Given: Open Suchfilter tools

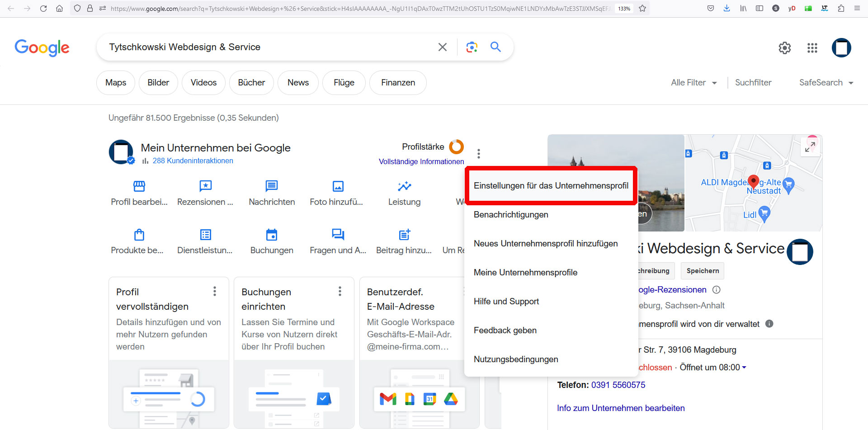Looking at the screenshot, I should click(753, 83).
